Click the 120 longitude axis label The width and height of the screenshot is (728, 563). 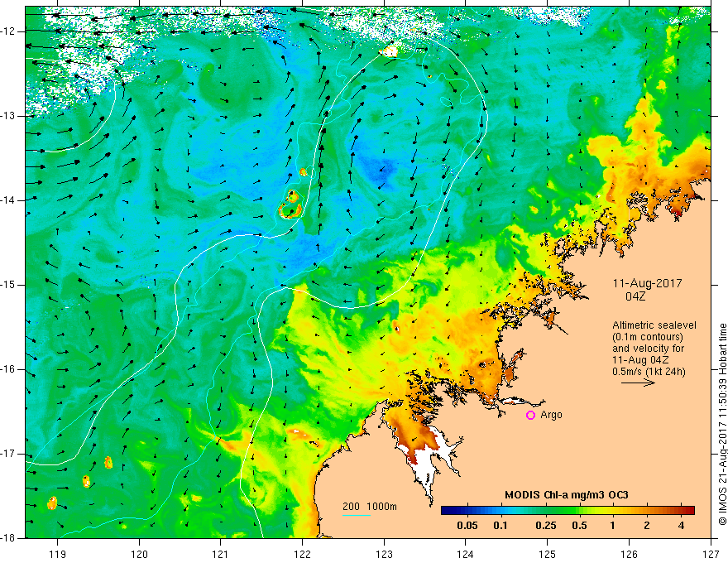click(x=139, y=554)
